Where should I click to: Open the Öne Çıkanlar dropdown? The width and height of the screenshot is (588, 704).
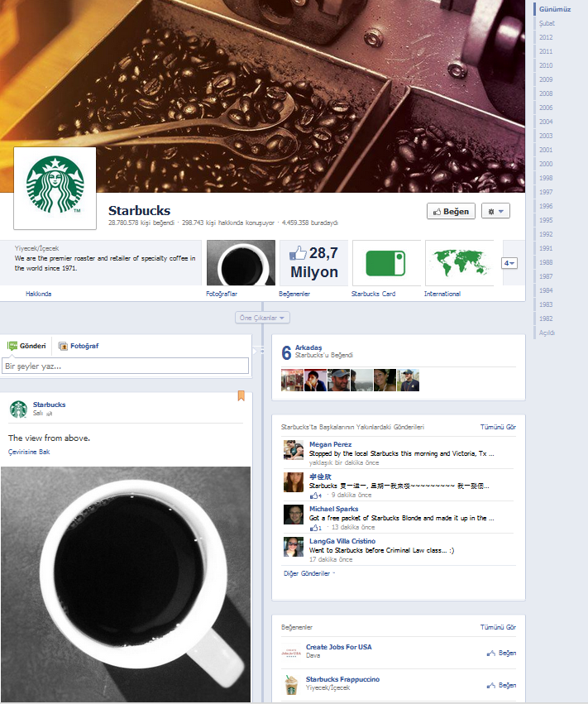click(x=262, y=318)
